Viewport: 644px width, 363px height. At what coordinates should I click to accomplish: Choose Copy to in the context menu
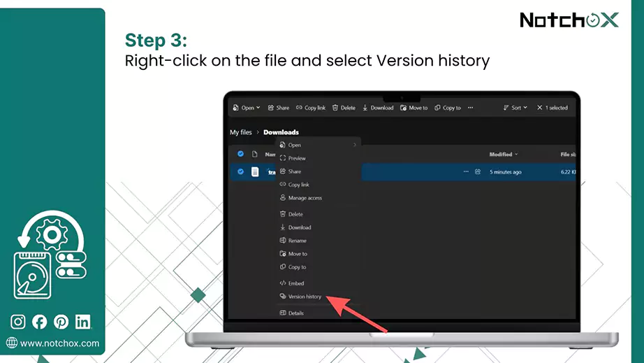point(319,266)
